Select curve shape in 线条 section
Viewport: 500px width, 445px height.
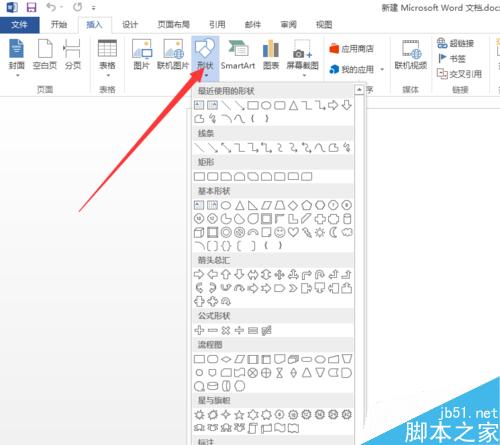[x=320, y=147]
